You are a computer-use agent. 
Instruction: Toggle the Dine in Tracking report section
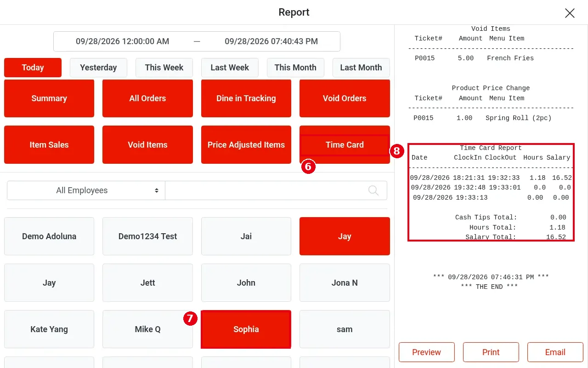246,98
